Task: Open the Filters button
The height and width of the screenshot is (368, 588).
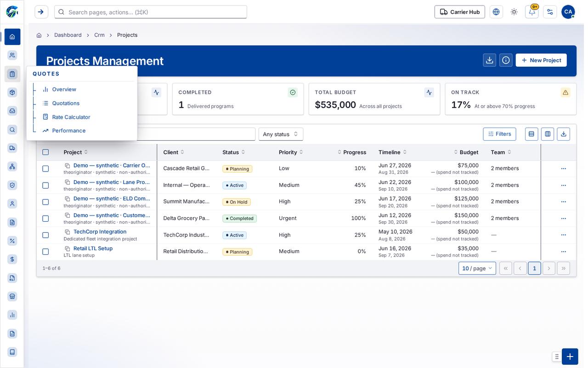Action: [499, 134]
